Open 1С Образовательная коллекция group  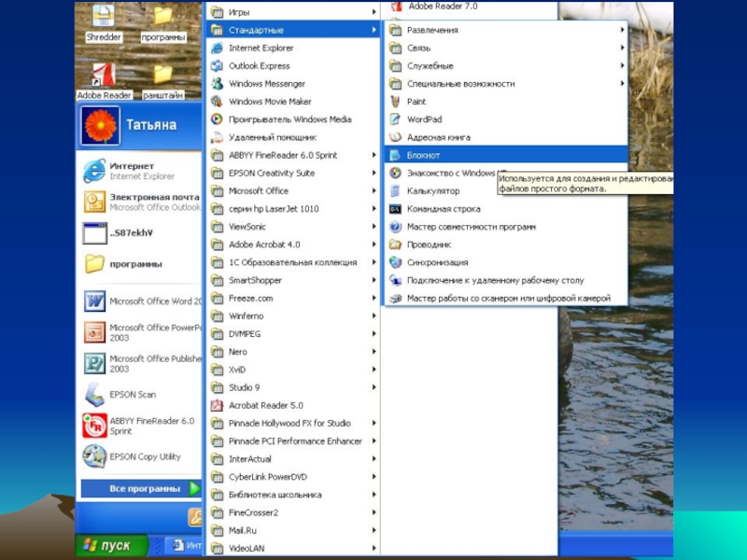(x=293, y=262)
